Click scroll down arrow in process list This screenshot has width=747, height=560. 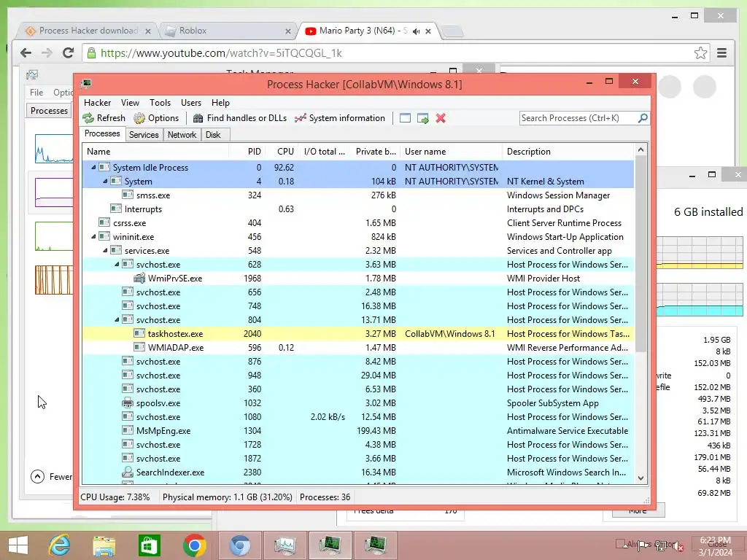point(640,478)
